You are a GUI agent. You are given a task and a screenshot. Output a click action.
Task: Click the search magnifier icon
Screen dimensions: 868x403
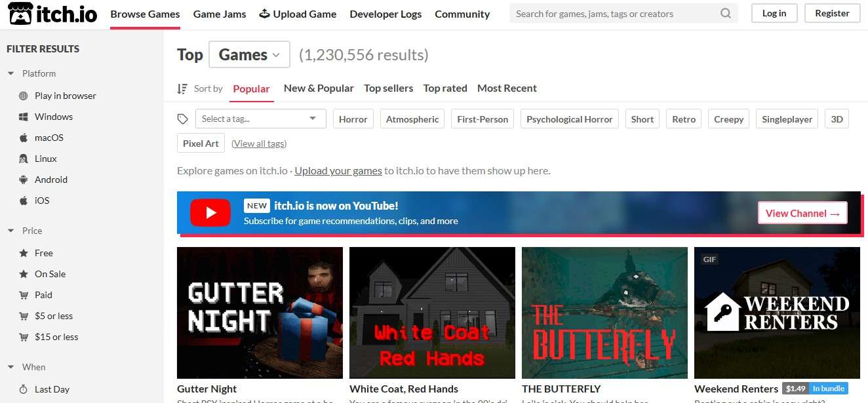click(x=725, y=13)
